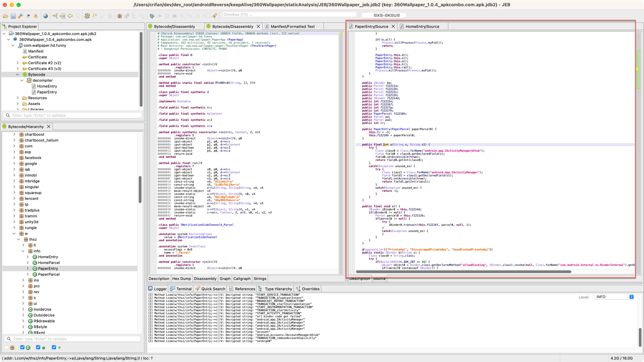Screen dimensions: 644x362
Task: Expand the PaperEntry class node in hierarchy
Action: pyautogui.click(x=28, y=268)
